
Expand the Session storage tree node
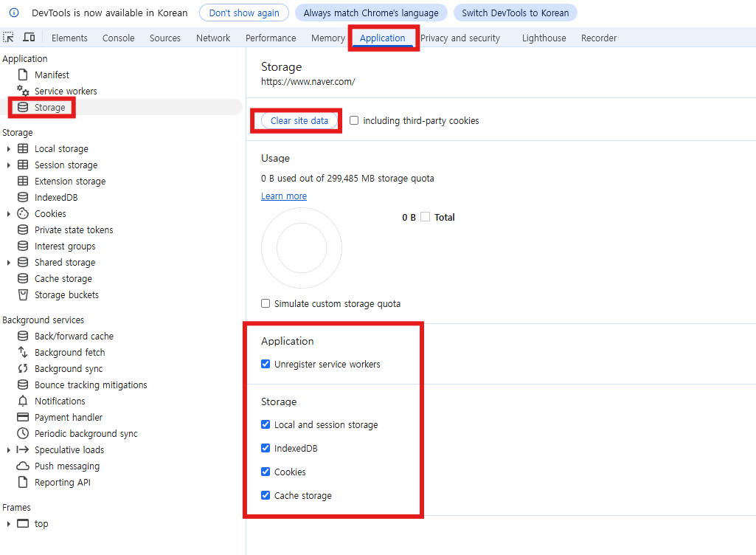click(8, 165)
